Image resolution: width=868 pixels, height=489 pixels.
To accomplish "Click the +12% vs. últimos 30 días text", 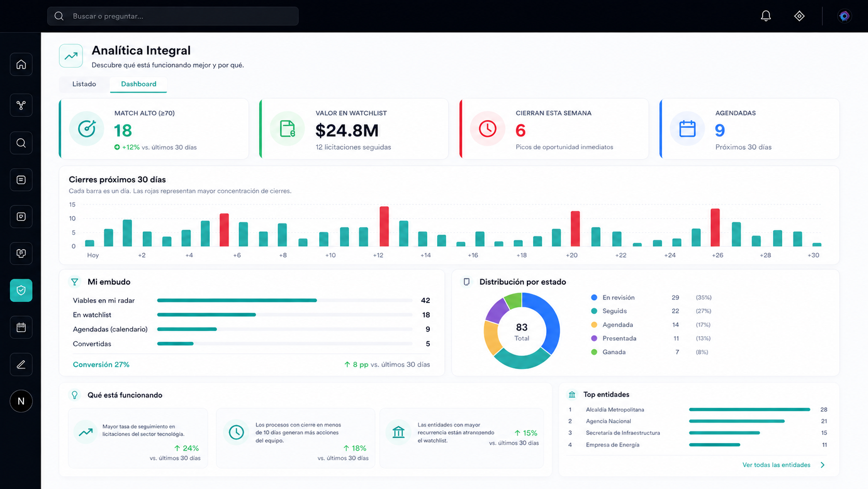I will point(155,148).
